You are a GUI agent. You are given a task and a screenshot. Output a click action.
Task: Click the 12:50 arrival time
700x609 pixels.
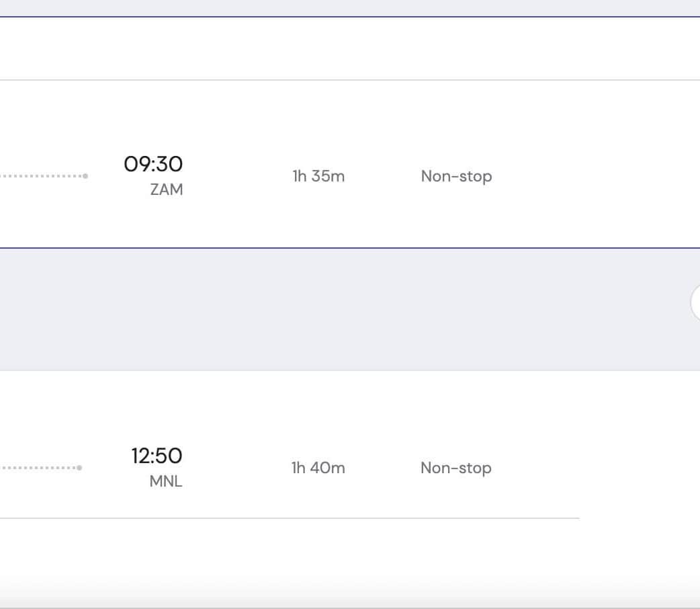point(157,456)
